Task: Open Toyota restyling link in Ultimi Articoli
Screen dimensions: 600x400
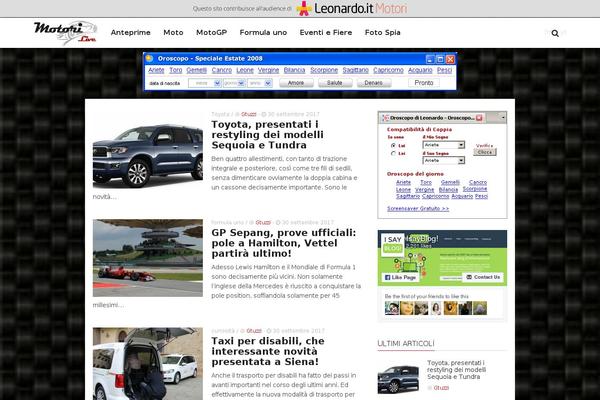Action: tap(457, 370)
